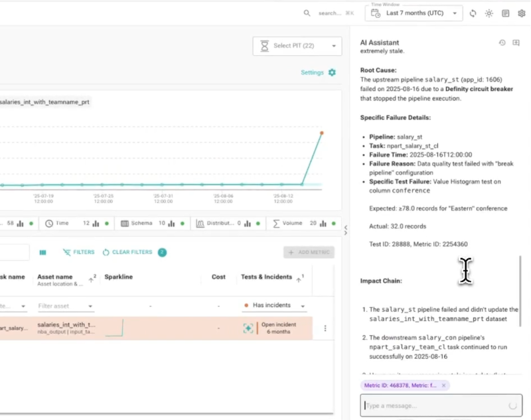Click the CLEAR FILTERS button

pos(127,252)
